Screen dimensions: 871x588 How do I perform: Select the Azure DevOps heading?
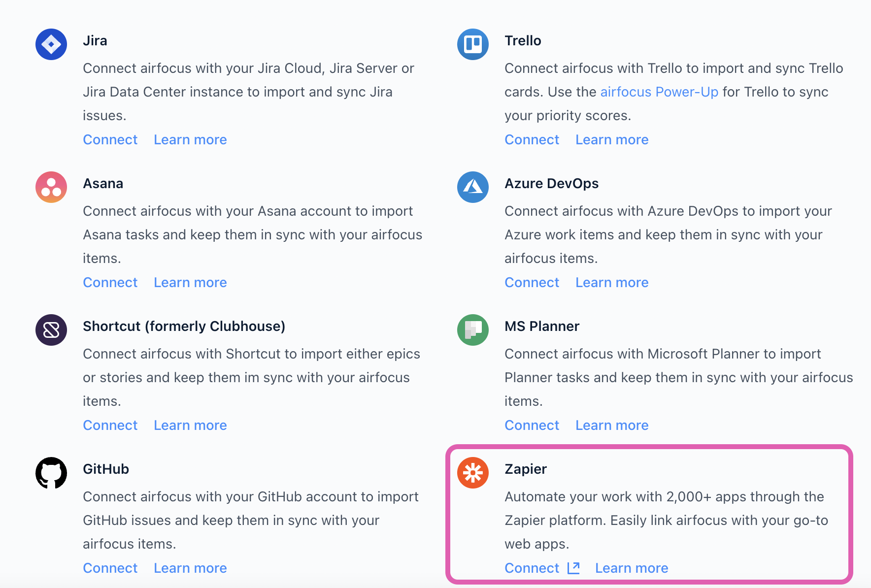(551, 184)
